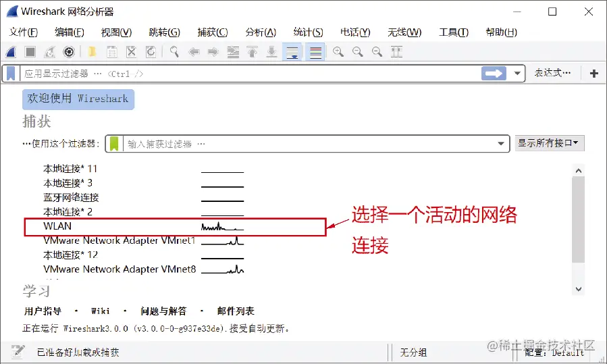Viewport: 607px width, 364px height.
Task: Add a display filter button with plus
Action: [594, 73]
